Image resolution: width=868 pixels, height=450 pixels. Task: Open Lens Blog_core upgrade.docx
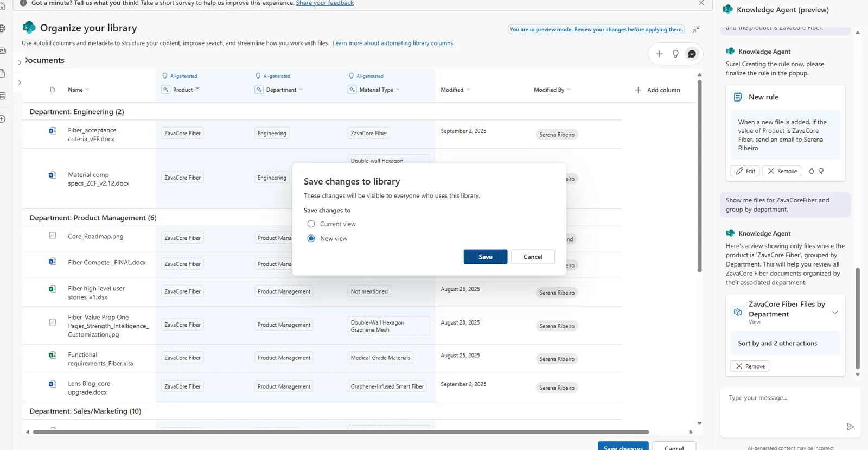point(89,388)
